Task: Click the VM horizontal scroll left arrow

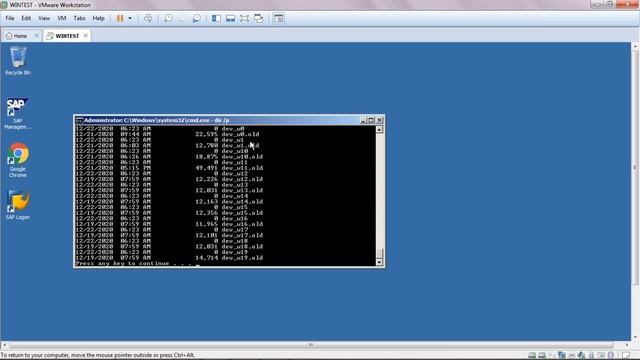Action: (x=4, y=345)
